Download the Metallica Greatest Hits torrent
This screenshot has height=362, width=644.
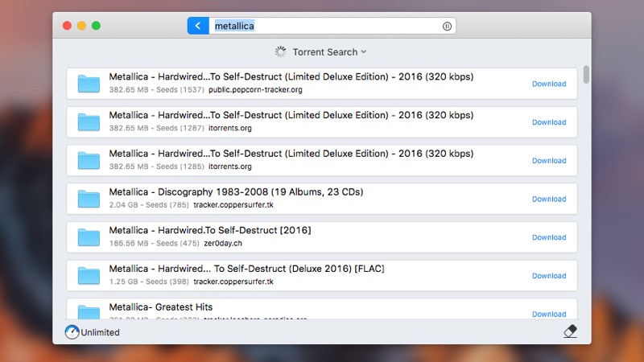click(x=549, y=314)
